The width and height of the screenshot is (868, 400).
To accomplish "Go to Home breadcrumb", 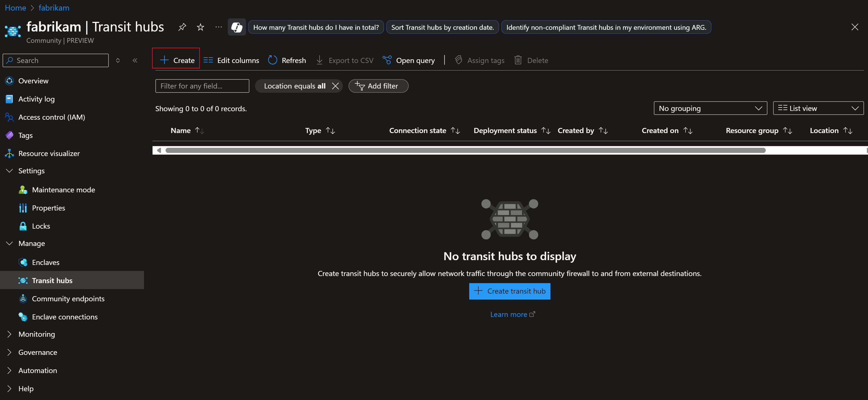I will tap(15, 8).
